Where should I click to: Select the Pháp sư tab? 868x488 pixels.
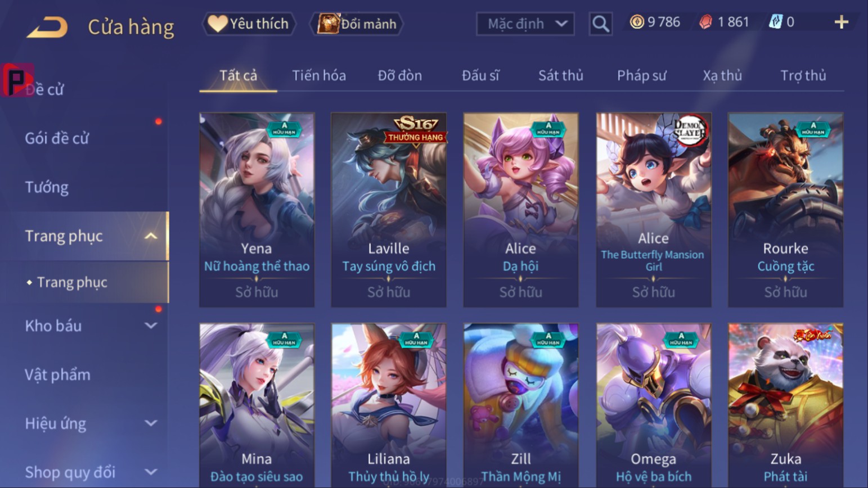642,75
